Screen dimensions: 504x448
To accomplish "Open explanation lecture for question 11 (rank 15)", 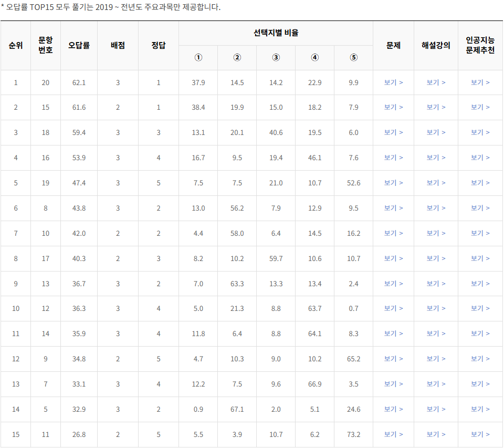I will click(x=435, y=434).
